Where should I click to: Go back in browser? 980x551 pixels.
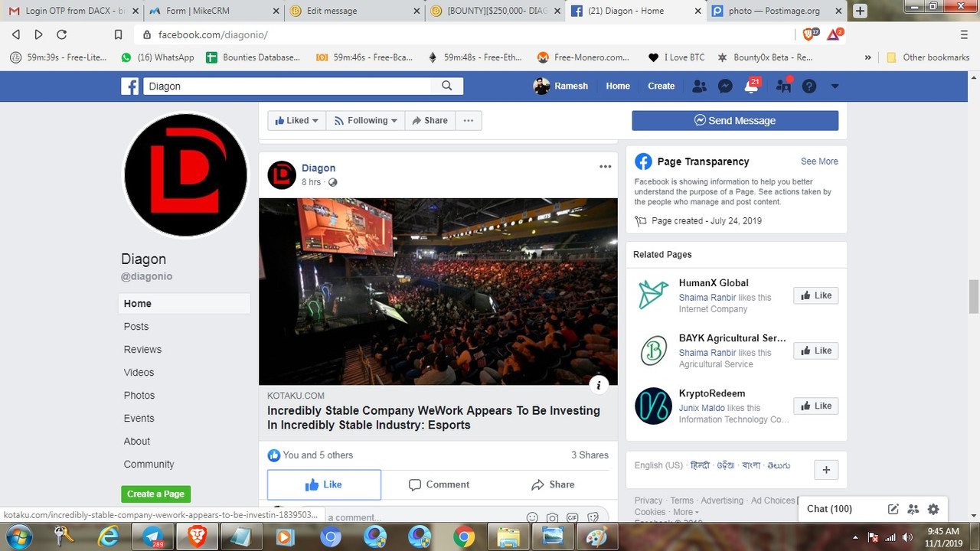point(16,34)
